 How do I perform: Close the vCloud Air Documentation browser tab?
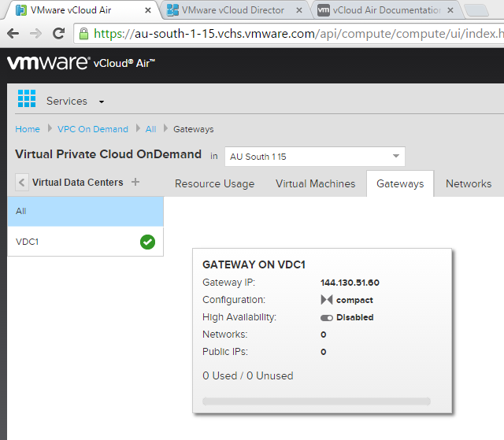click(450, 10)
